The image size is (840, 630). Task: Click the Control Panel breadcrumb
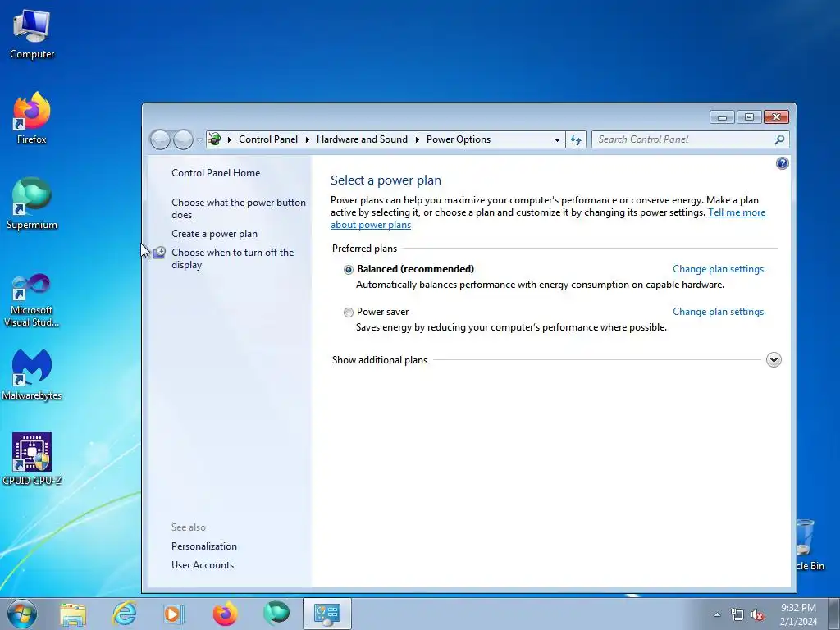coord(268,139)
